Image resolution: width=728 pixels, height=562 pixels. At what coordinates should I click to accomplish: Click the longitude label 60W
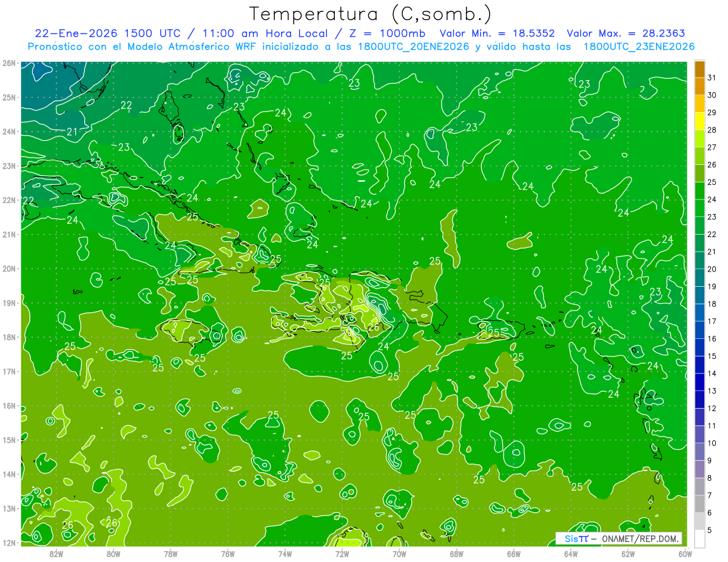click(685, 554)
